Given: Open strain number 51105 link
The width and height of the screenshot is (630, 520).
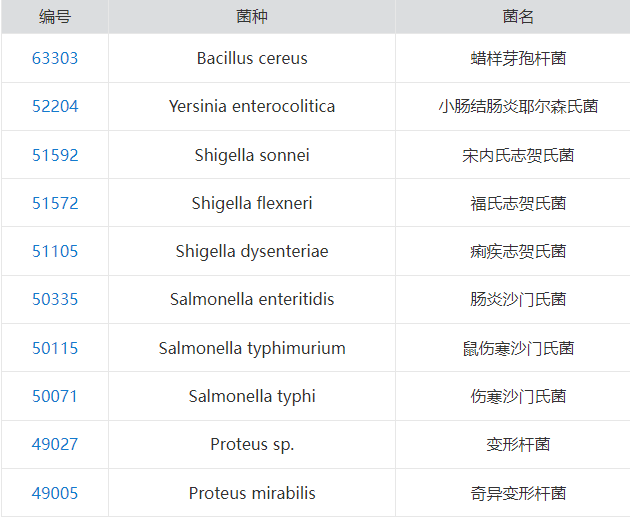Looking at the screenshot, I should (55, 251).
